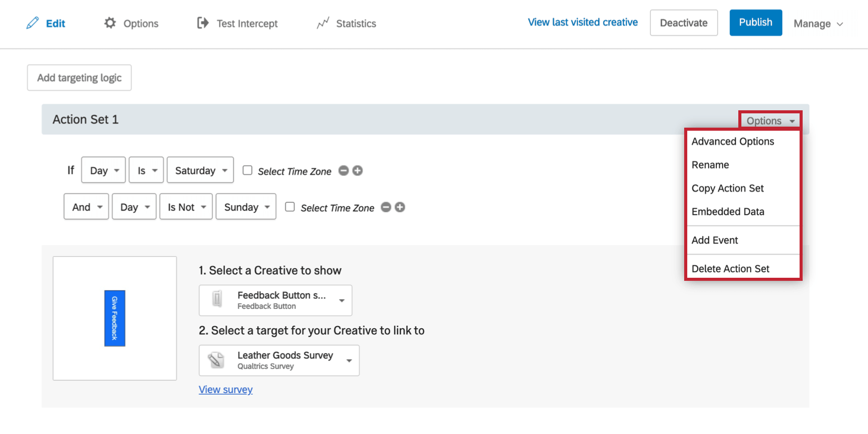Image resolution: width=868 pixels, height=434 pixels.
Task: Select the Test Intercept icon
Action: (202, 22)
